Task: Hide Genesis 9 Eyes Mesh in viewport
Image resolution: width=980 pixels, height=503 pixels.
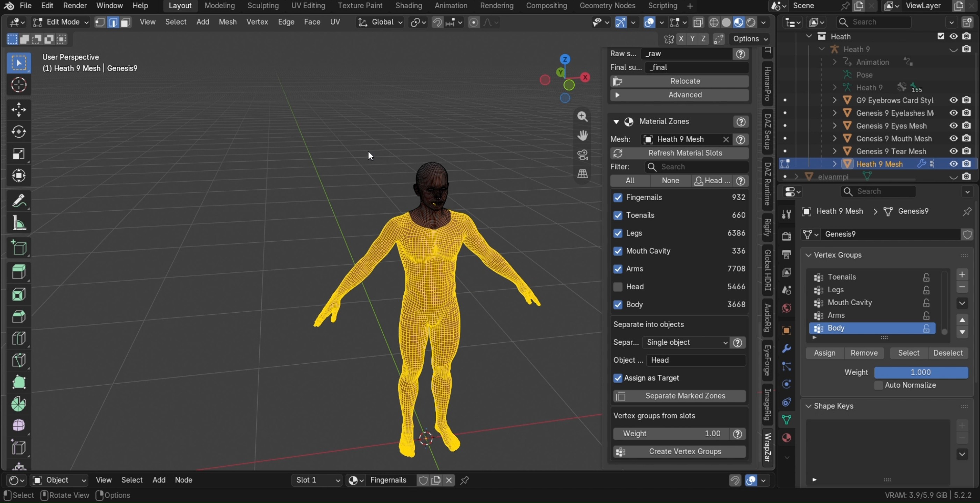Action: point(953,125)
